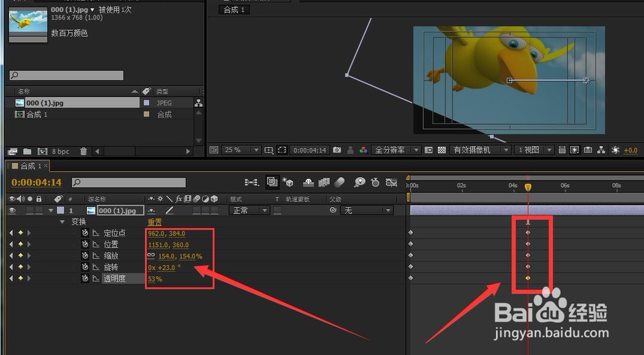Go to next keyframe of 透明度
This screenshot has width=644, height=355.
point(29,278)
